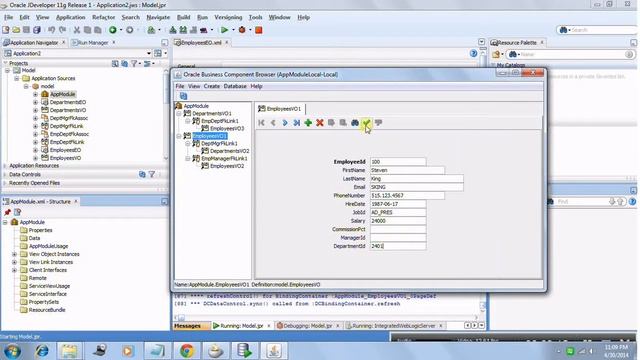Image resolution: width=640 pixels, height=360 pixels.
Task: Click the binoculars find icon in browser
Action: pyautogui.click(x=355, y=122)
